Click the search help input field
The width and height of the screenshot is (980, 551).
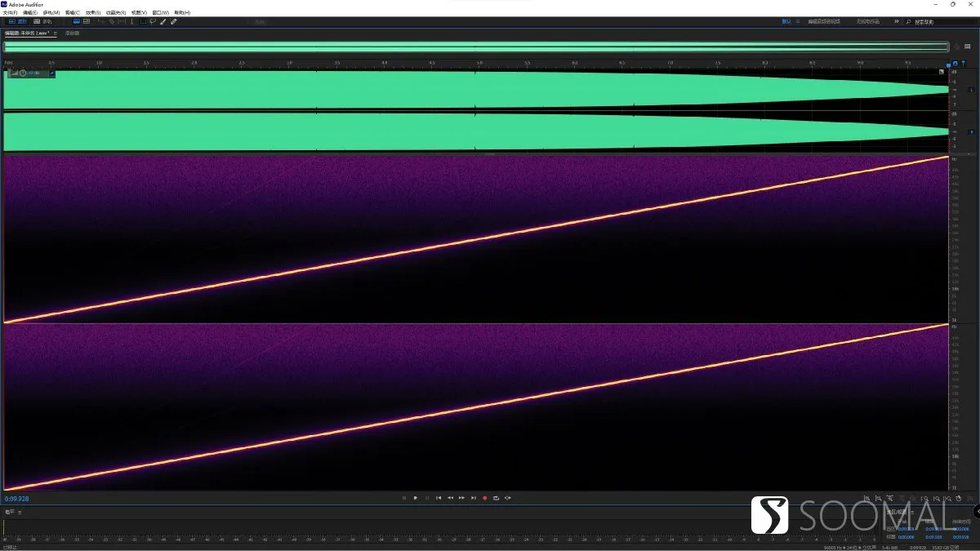tap(943, 22)
